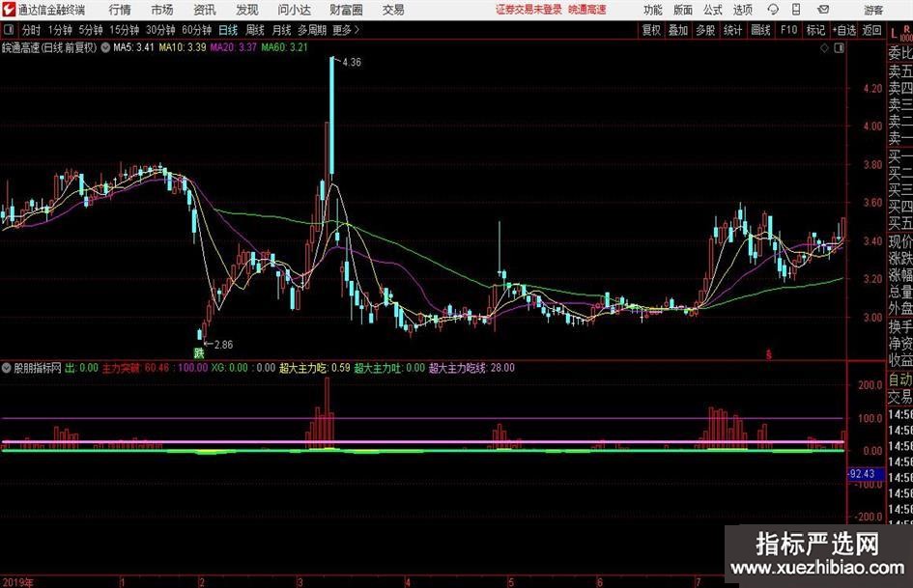Click the green 跌 marker below candle
The height and width of the screenshot is (588, 913).
[x=199, y=352]
